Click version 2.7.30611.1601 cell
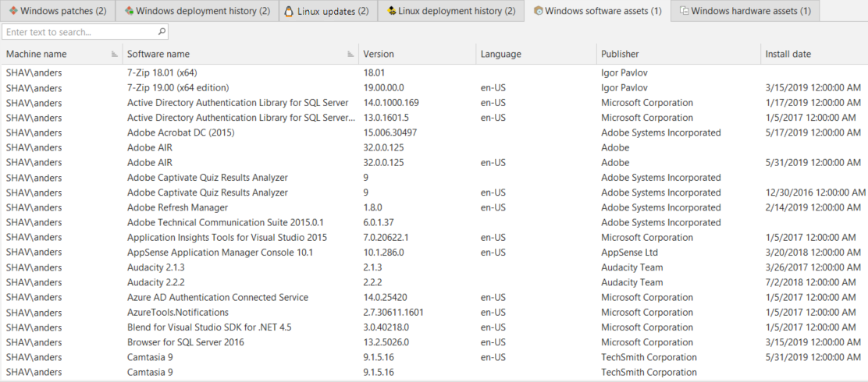The image size is (868, 382). (x=393, y=312)
